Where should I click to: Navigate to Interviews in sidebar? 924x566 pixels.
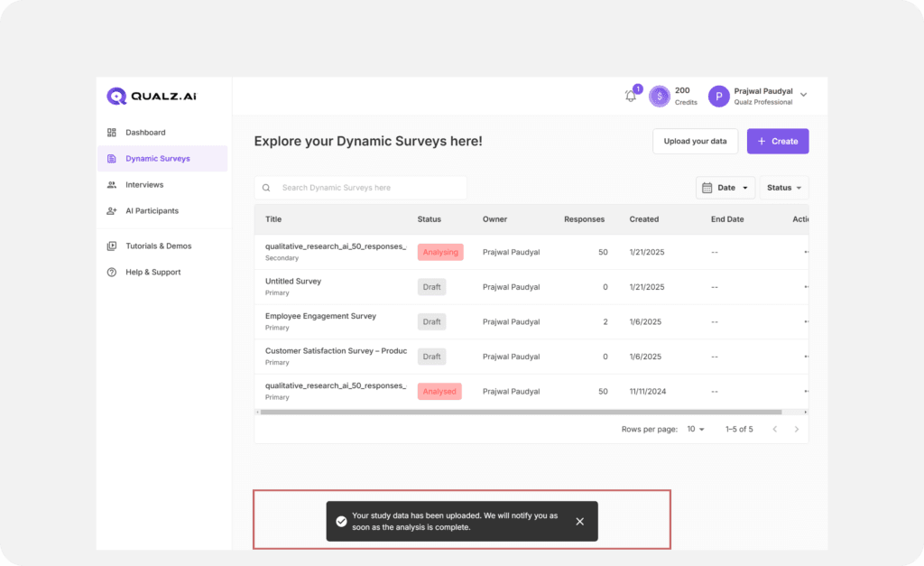coord(144,185)
